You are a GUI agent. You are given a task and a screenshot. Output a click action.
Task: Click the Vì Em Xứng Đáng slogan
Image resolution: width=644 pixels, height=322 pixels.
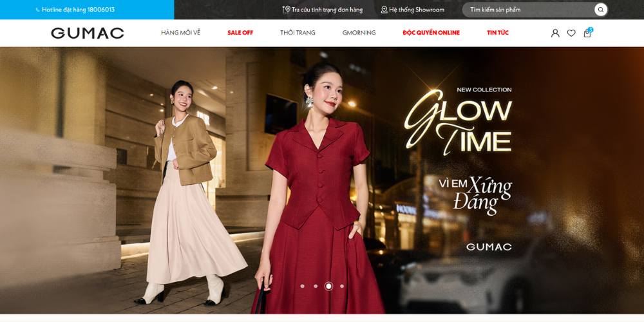[475, 196]
